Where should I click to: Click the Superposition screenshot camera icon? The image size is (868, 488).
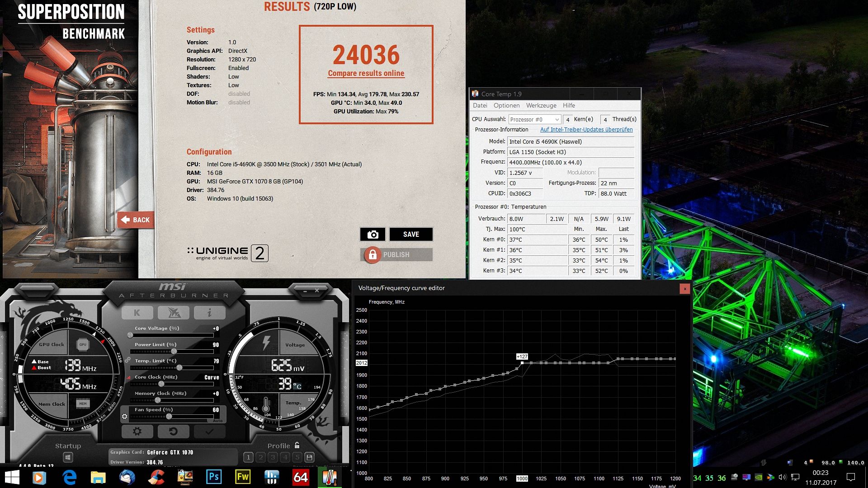click(373, 235)
